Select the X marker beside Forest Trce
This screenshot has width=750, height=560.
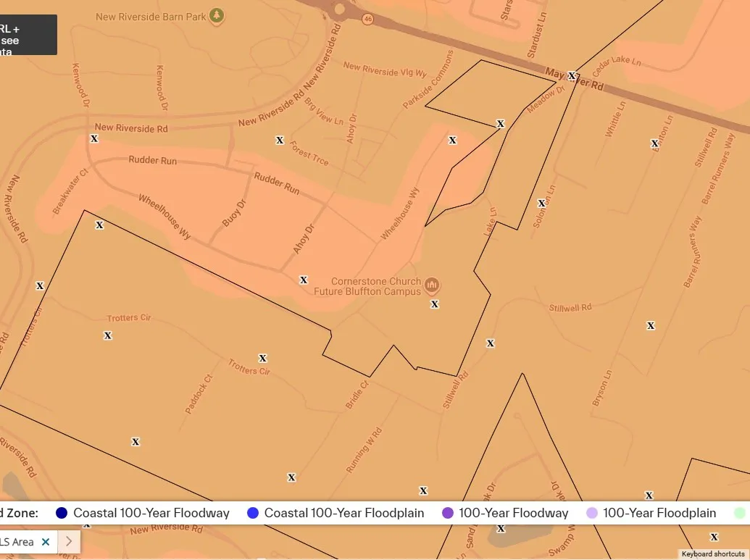280,140
